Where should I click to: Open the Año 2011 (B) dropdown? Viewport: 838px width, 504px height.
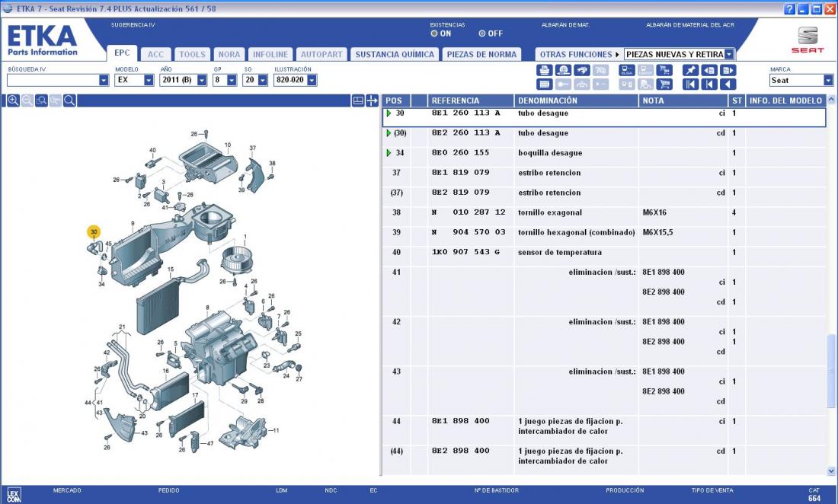point(201,80)
